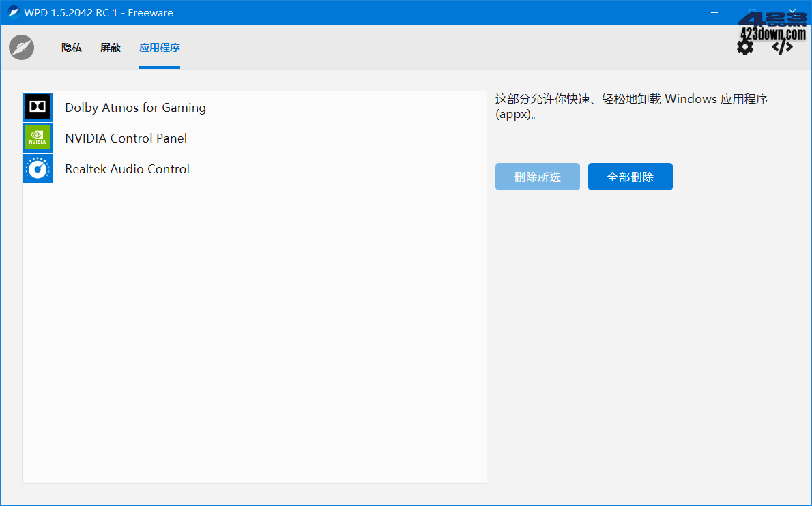Click the 全部删除 button
The width and height of the screenshot is (812, 506).
click(630, 176)
